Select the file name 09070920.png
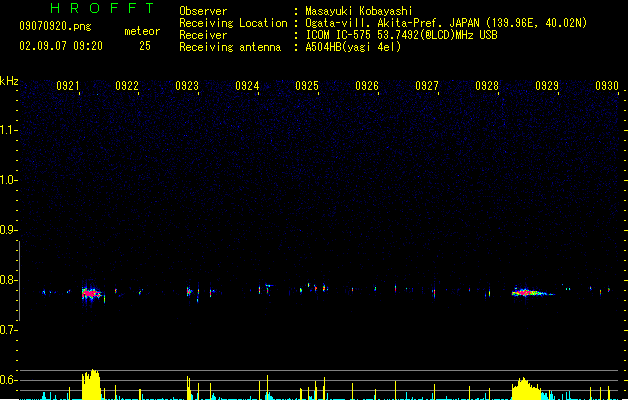 55,26
